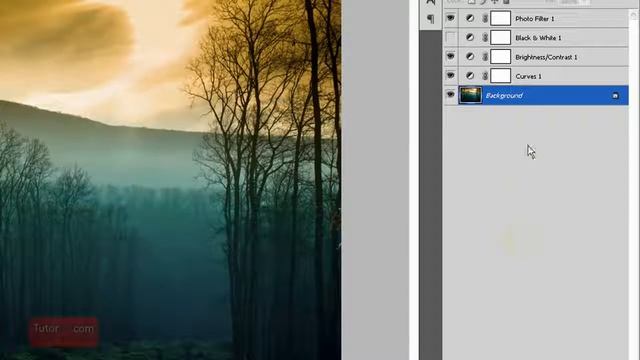This screenshot has height=360, width=640.
Task: Select the layer named Black & White 1
Action: [538, 38]
